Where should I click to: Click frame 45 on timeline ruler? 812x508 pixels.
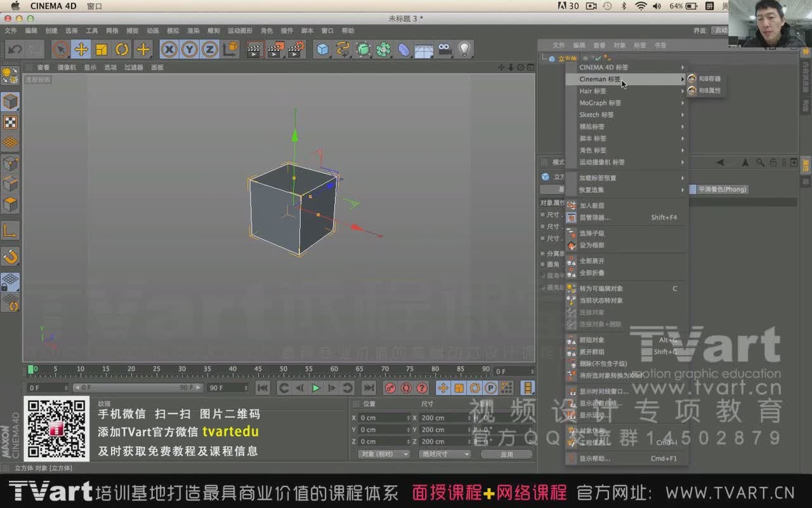tap(258, 370)
